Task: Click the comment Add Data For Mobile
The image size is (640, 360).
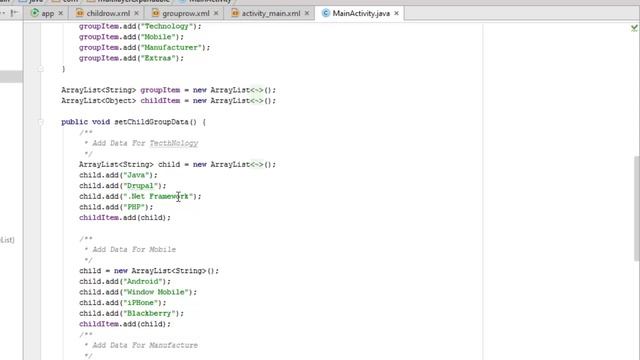Action: [x=134, y=249]
